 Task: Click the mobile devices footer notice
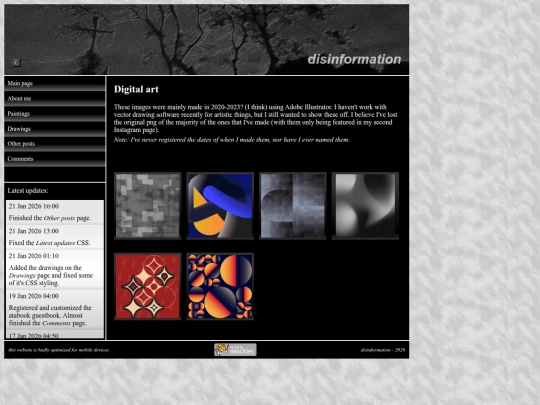(x=59, y=350)
